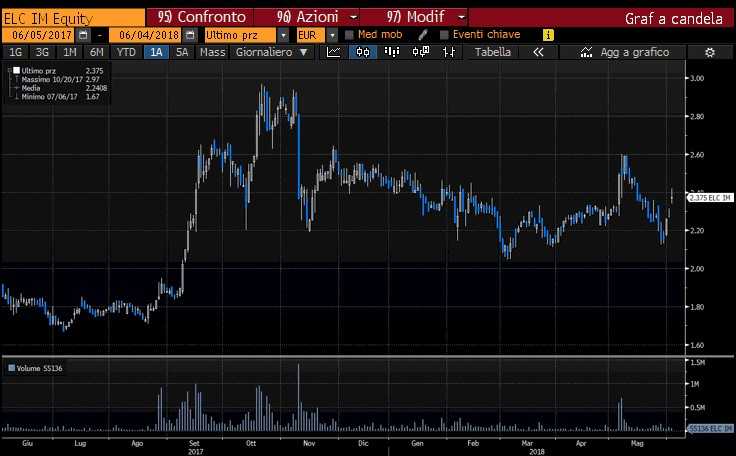Click the Ultimo prz field
This screenshot has height=456, width=736.
[240, 35]
